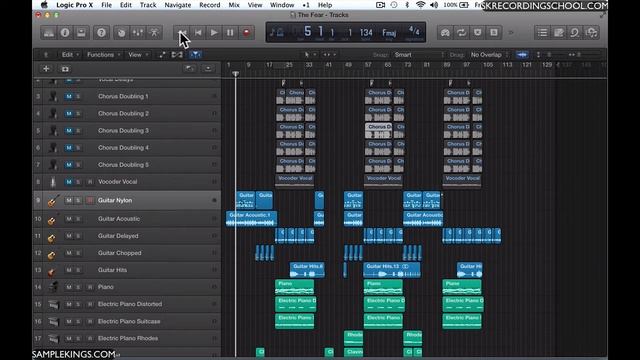Open the Navigate menu
The height and width of the screenshot is (360, 640).
click(178, 5)
